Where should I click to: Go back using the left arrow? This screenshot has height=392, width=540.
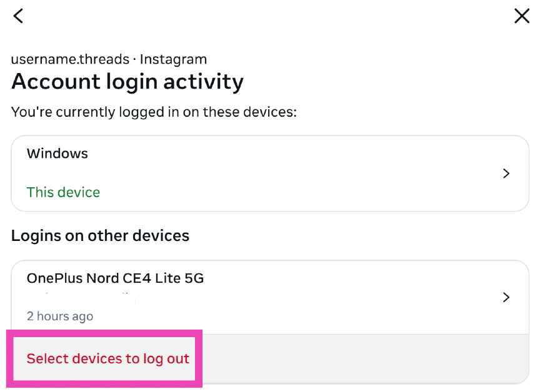[x=18, y=16]
